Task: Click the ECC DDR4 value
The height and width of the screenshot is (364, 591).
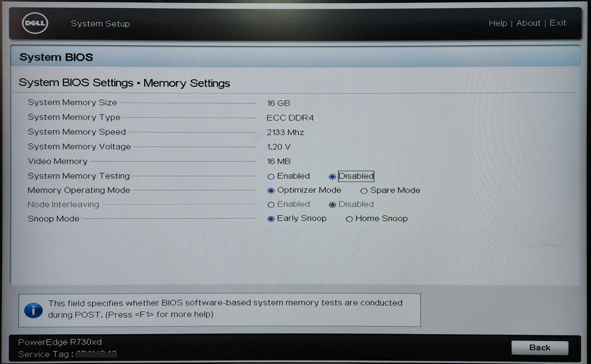Action: click(290, 118)
